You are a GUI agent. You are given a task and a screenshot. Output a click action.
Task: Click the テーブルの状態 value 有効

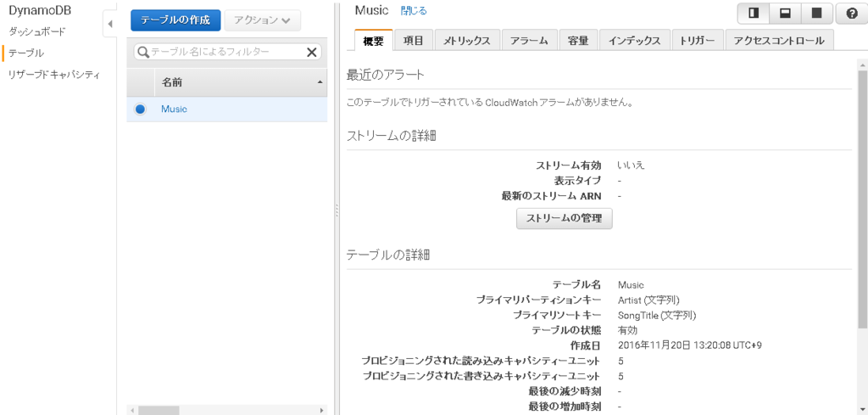point(628,331)
